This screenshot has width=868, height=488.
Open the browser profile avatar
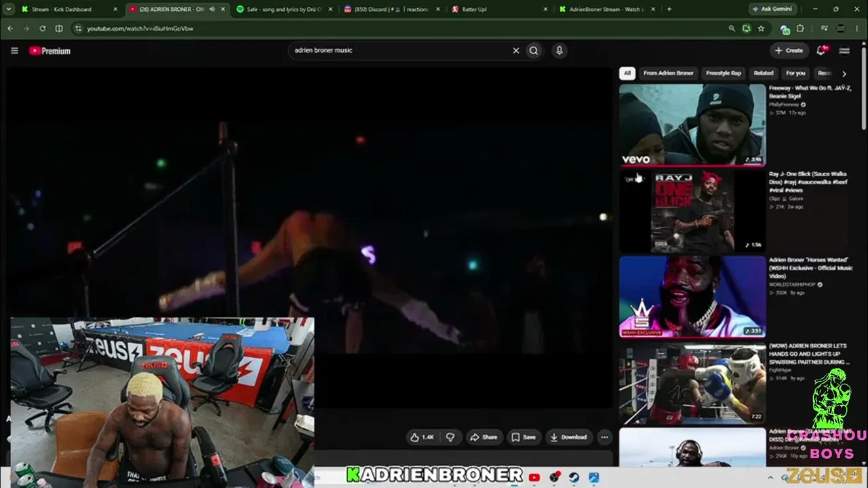(x=842, y=28)
